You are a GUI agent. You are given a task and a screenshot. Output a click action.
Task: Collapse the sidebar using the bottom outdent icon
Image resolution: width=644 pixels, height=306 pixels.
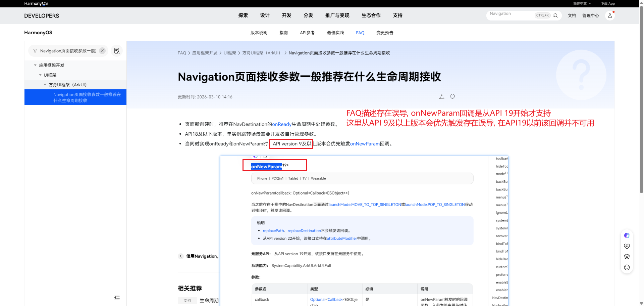(117, 298)
